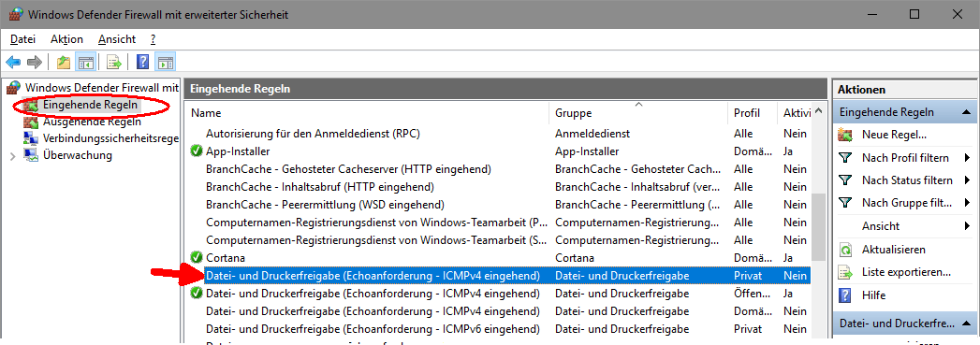Collapse the Datei- und Druckerfreigabe actions section
The height and width of the screenshot is (345, 980).
click(x=966, y=323)
